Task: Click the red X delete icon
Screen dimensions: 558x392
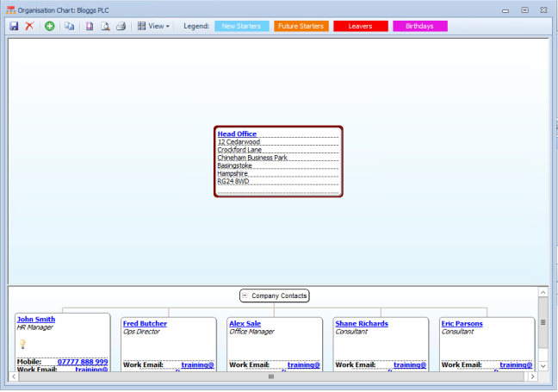Action: coord(29,26)
